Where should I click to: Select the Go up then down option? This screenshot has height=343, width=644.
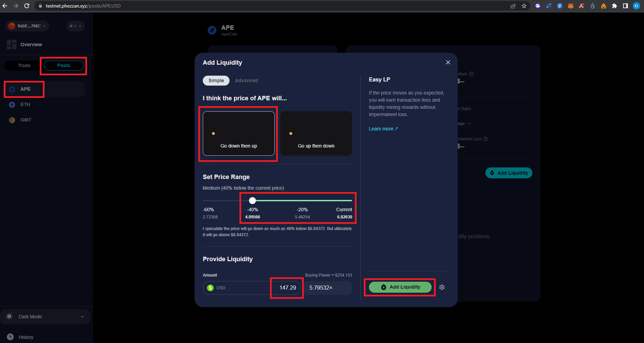(316, 134)
